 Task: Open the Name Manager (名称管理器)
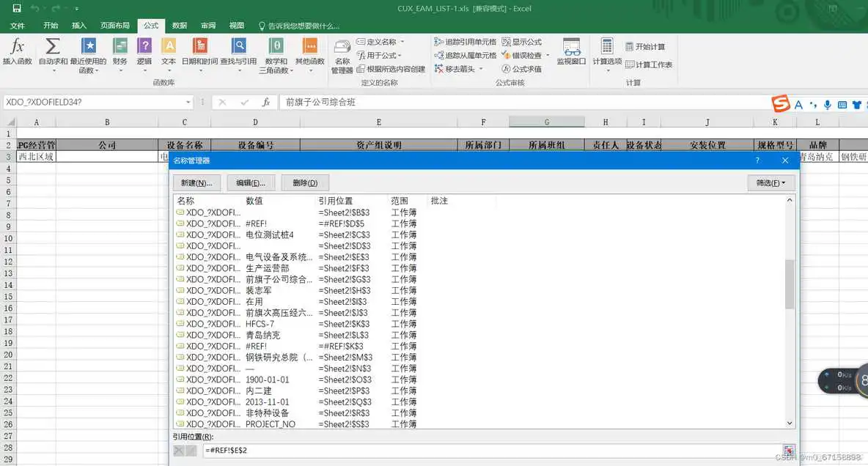click(342, 55)
